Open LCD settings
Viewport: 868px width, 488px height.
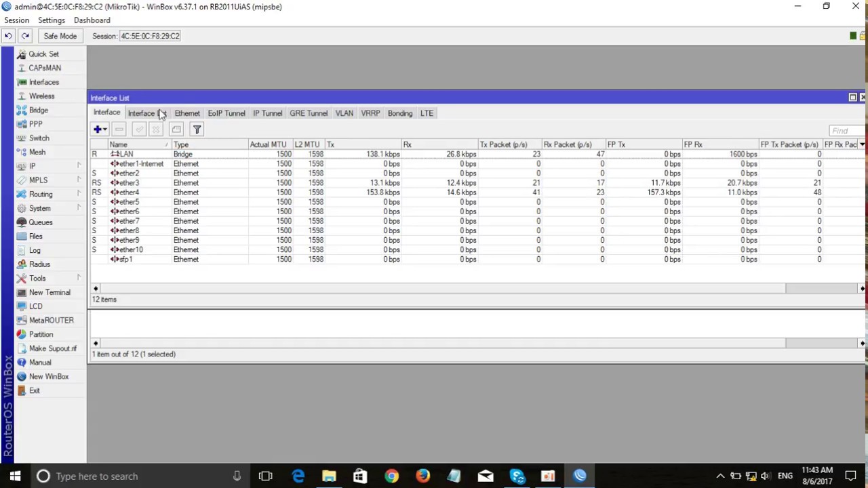35,306
